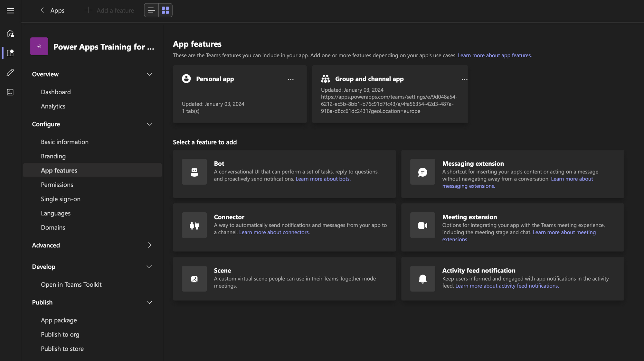Click the Personal app feature icon
The image size is (644, 361).
click(186, 79)
